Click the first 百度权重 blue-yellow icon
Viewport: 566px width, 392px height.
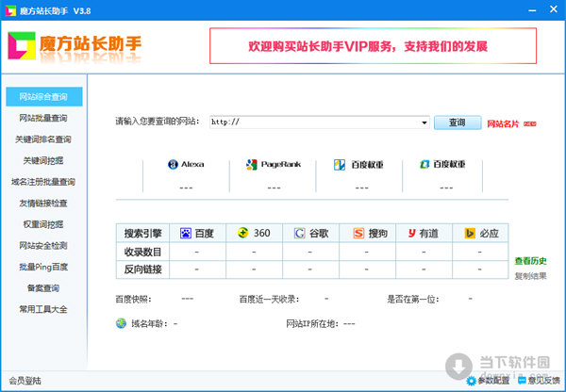coord(340,165)
